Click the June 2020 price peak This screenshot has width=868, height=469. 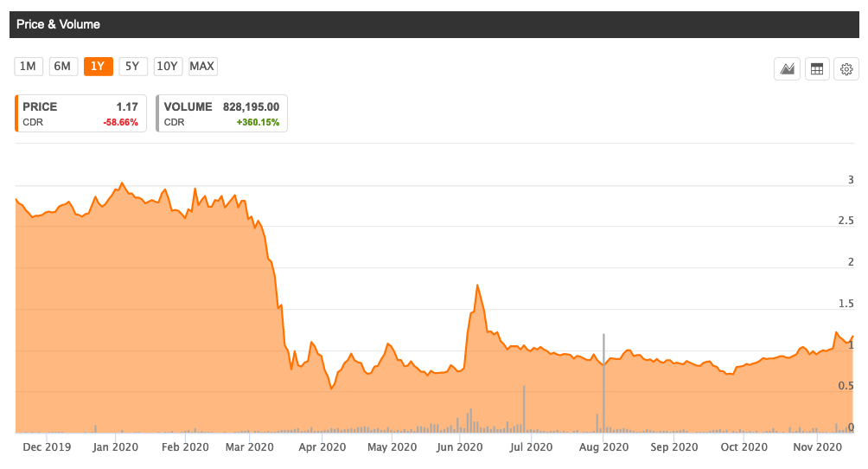click(477, 286)
